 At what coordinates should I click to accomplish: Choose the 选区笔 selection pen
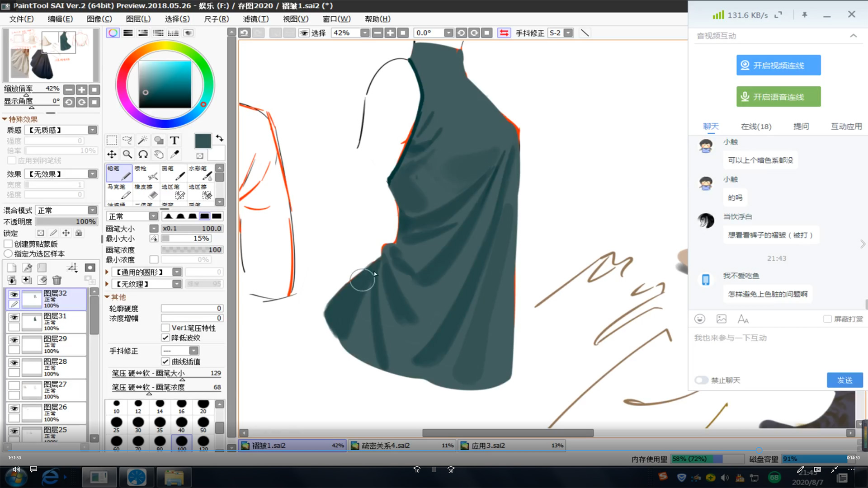[x=173, y=192]
